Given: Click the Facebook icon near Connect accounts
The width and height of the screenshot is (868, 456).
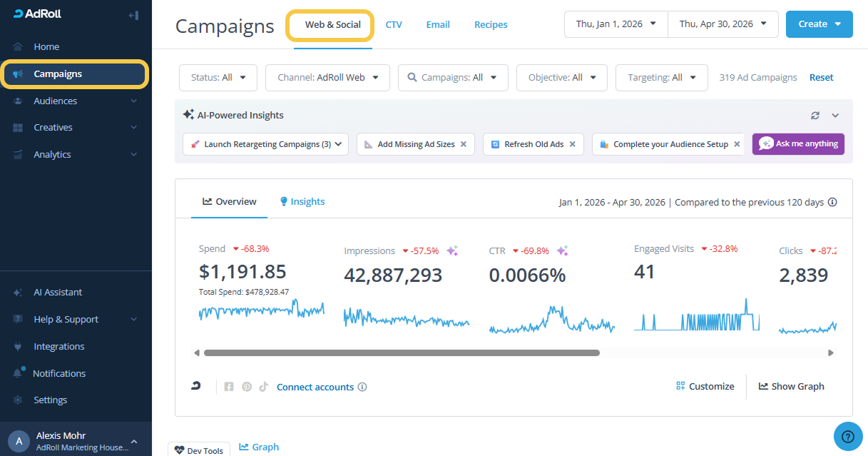Looking at the screenshot, I should click(229, 387).
